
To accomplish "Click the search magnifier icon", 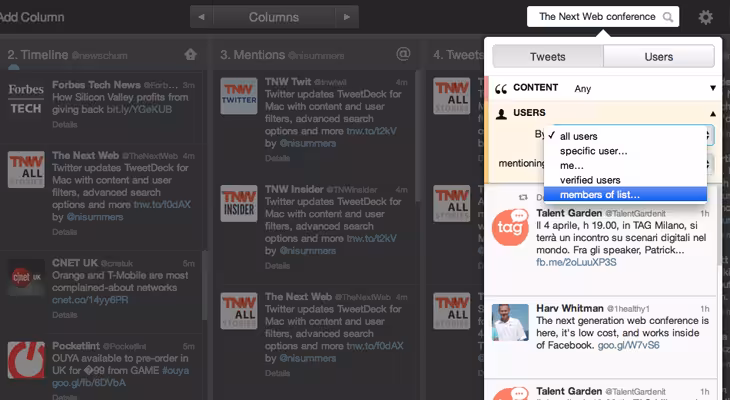I will (x=668, y=17).
